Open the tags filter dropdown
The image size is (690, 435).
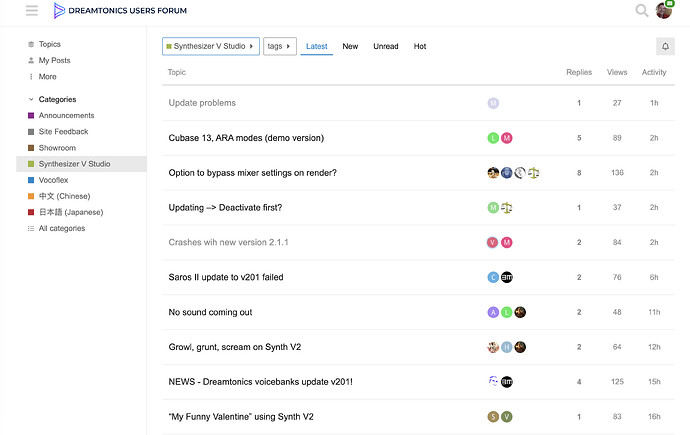point(279,46)
